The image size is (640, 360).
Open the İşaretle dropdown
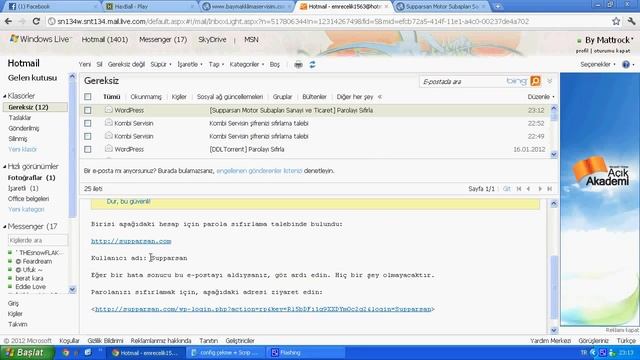click(x=190, y=64)
